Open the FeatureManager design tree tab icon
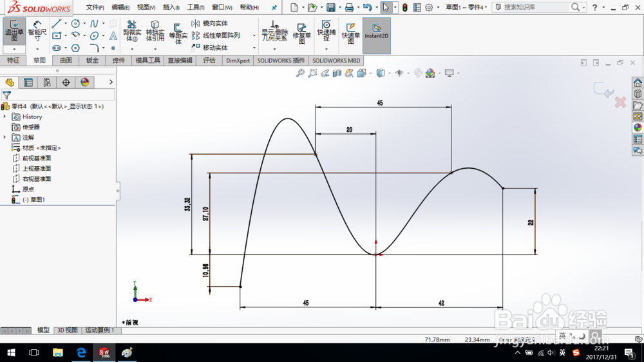The height and width of the screenshot is (362, 644). click(x=10, y=82)
